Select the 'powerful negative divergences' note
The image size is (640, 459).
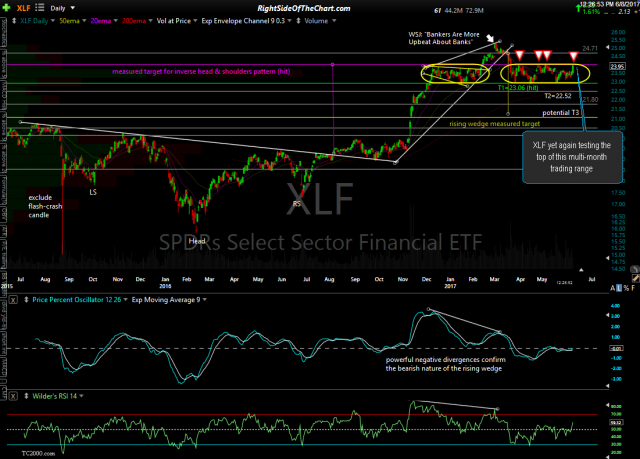pyautogui.click(x=446, y=364)
